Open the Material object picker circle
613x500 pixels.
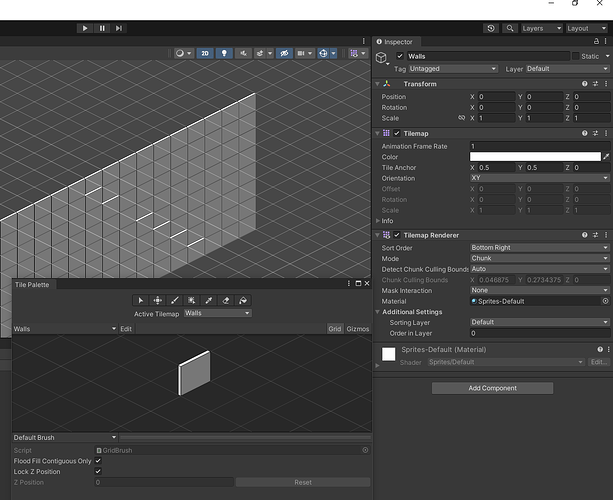point(605,301)
